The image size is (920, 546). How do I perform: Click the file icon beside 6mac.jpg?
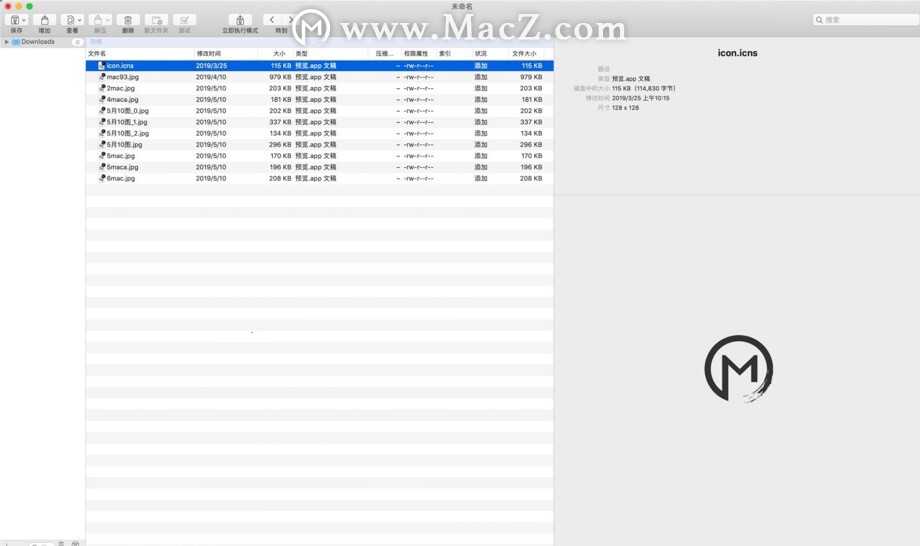102,178
